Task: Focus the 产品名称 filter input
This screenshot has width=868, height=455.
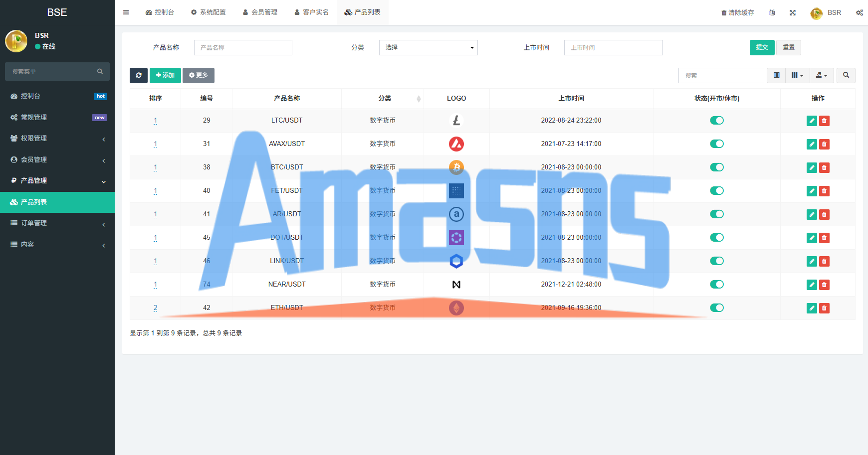Action: (x=243, y=47)
